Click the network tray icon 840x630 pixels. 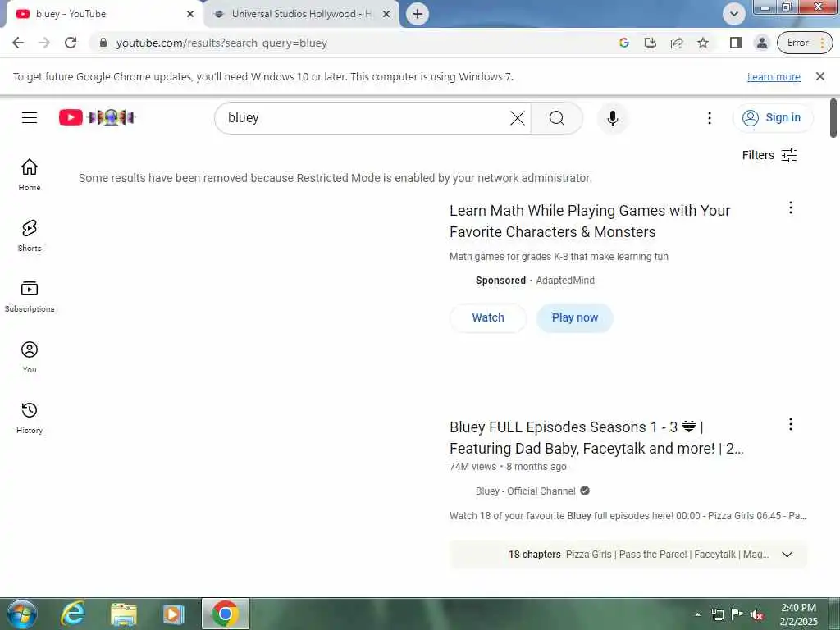click(x=717, y=614)
